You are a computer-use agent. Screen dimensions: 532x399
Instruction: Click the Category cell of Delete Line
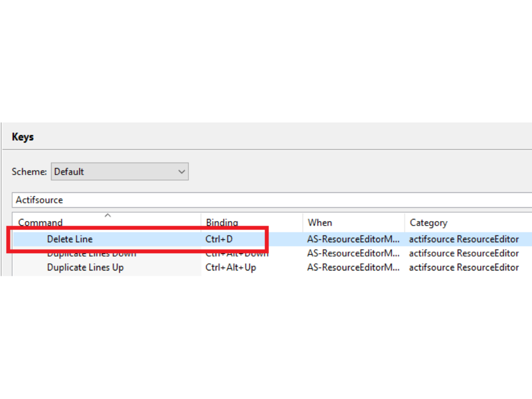click(x=464, y=239)
